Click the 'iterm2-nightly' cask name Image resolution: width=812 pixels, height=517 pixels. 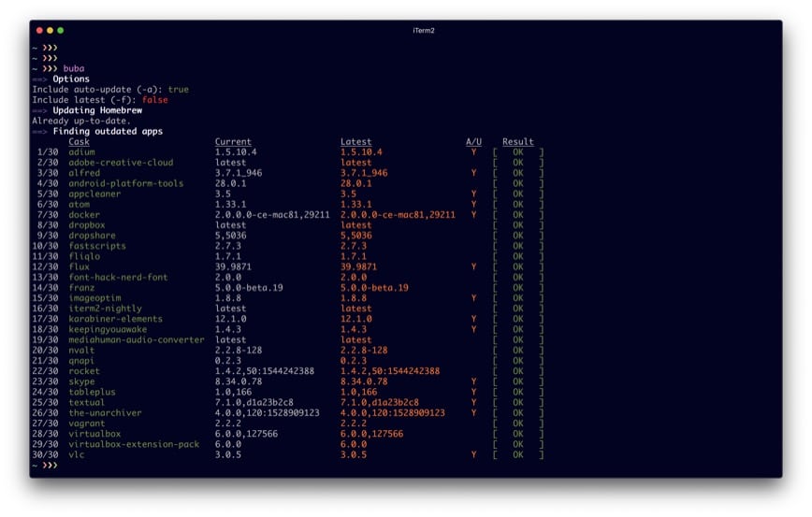point(105,309)
